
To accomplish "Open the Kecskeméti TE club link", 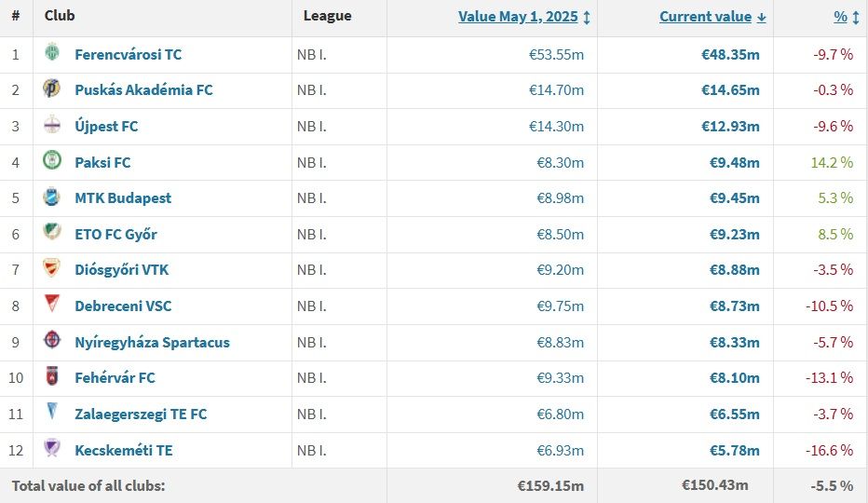I will [124, 451].
